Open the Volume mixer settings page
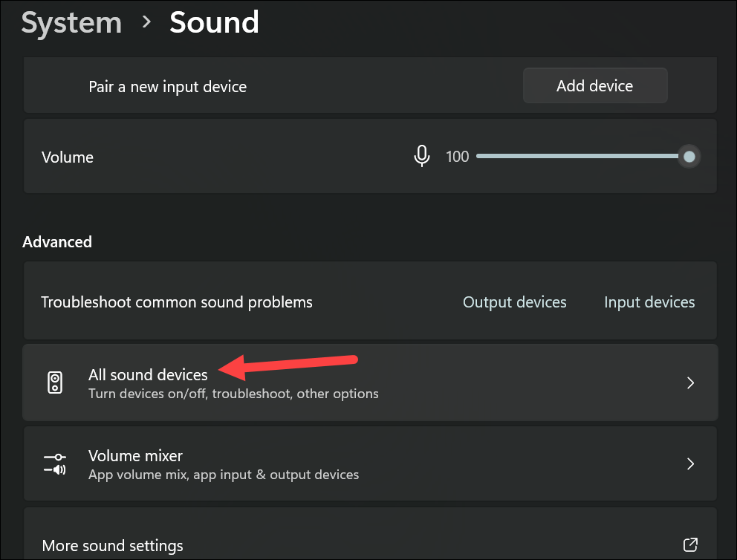 point(135,455)
